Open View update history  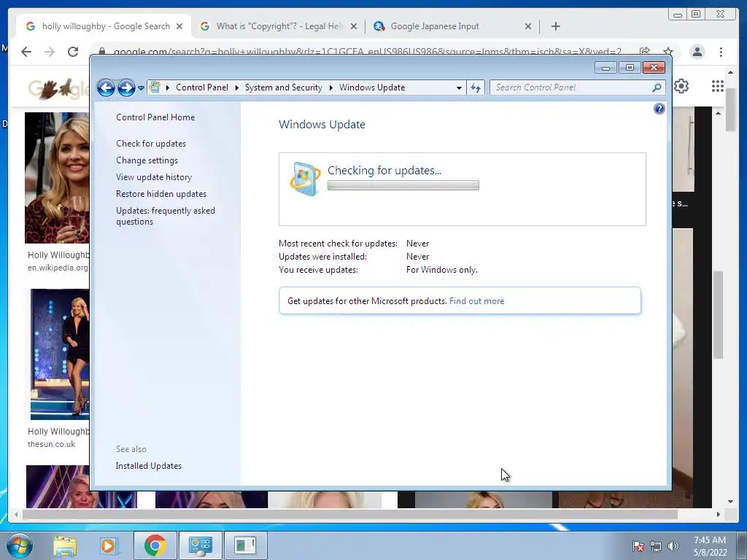154,177
